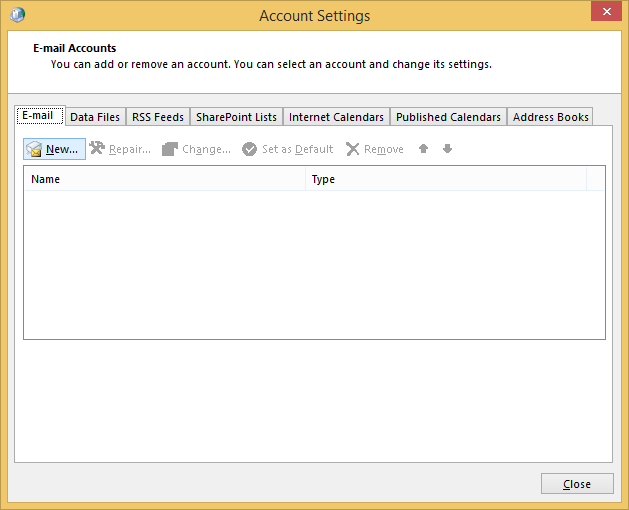Screen dimensions: 629x510
Task: Click the Set as Default checkmark icon
Action: coord(250,149)
